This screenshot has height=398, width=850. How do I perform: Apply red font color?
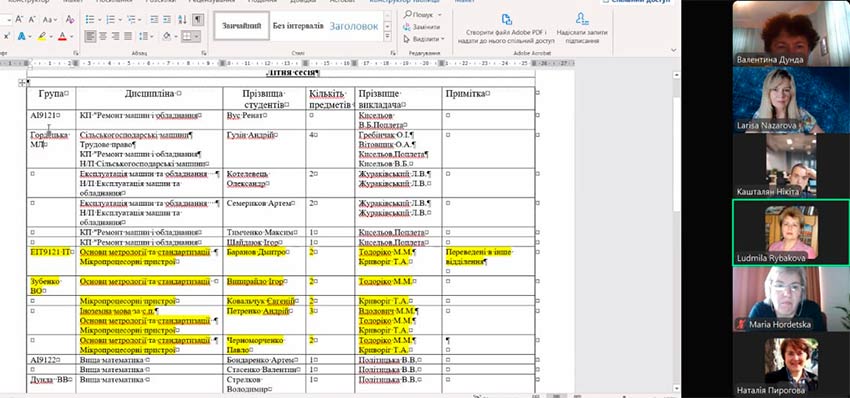[x=62, y=36]
